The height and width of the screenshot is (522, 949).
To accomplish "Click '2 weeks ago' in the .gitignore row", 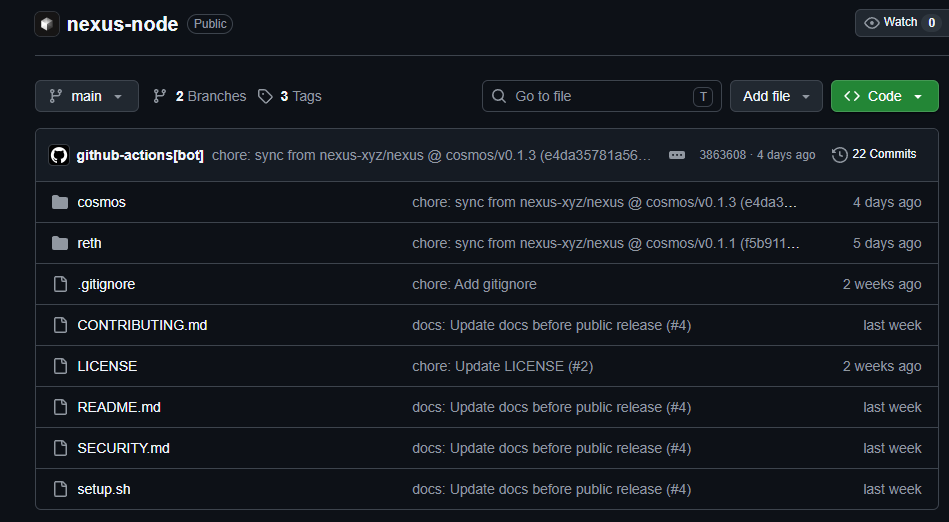I will pyautogui.click(x=882, y=285).
